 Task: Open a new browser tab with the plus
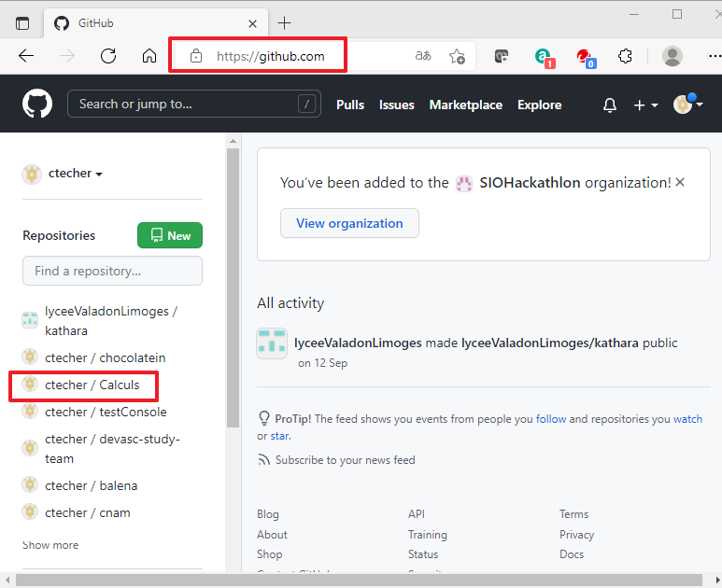pos(285,22)
